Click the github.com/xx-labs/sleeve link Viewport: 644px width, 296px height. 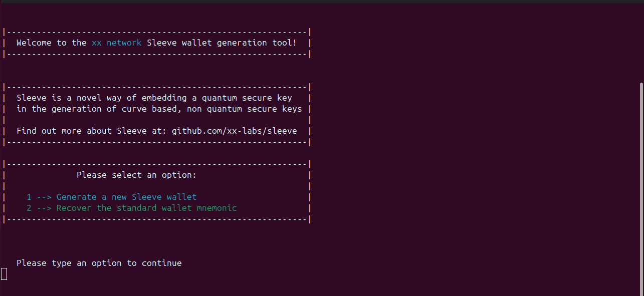point(234,131)
